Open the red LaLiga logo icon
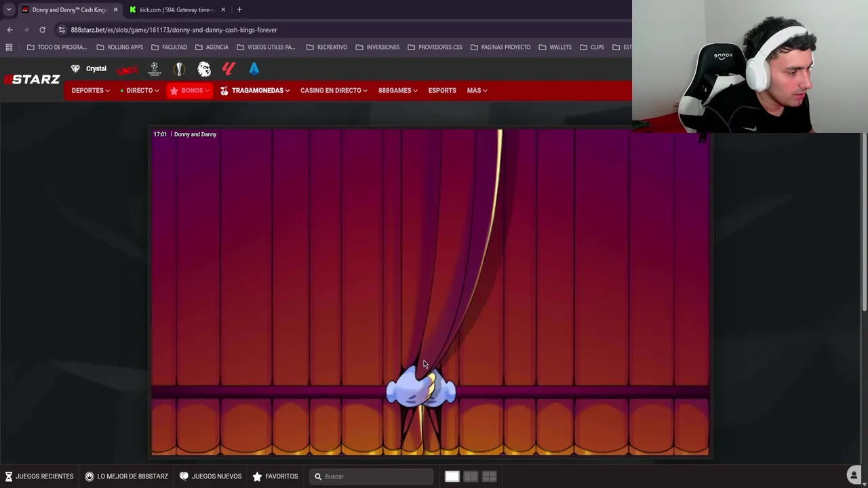Screen dimensions: 868x488 [229, 68]
